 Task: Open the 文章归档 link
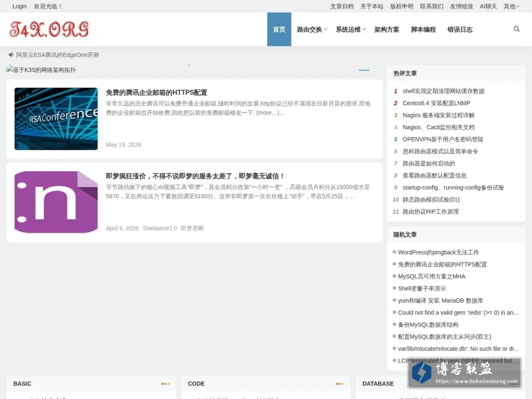342,6
